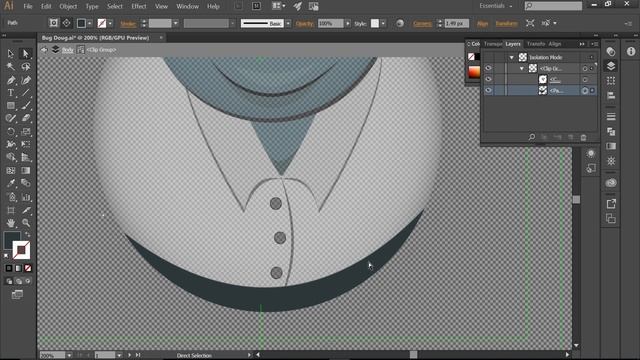Click the Corners link in control bar
The width and height of the screenshot is (640, 360).
point(422,24)
